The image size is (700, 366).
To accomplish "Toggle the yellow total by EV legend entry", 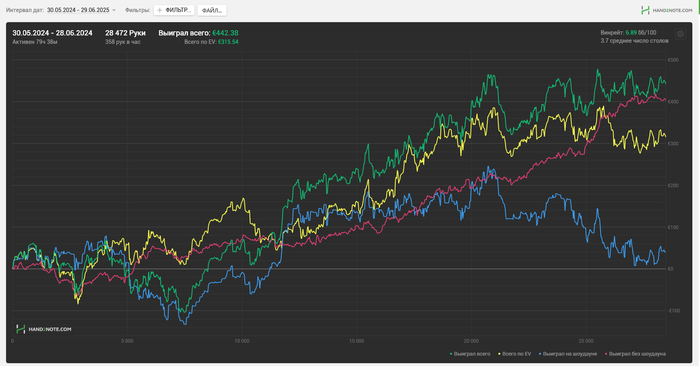I will tap(514, 354).
